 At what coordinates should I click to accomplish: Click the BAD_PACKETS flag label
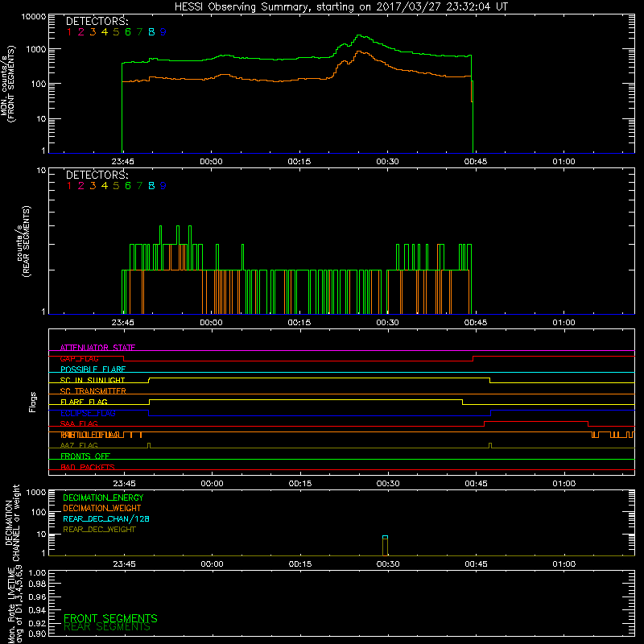(x=88, y=468)
